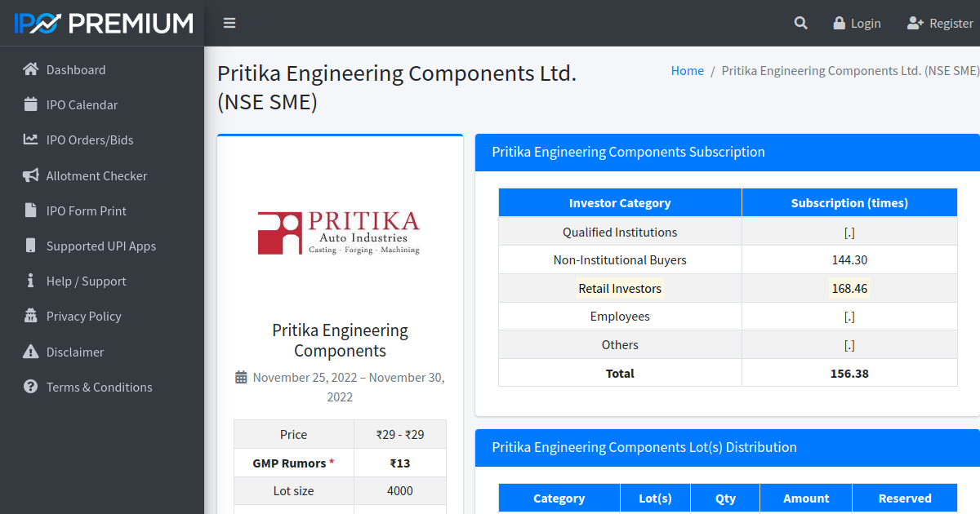Click the IPO Form Print document icon
980x514 pixels.
point(30,210)
